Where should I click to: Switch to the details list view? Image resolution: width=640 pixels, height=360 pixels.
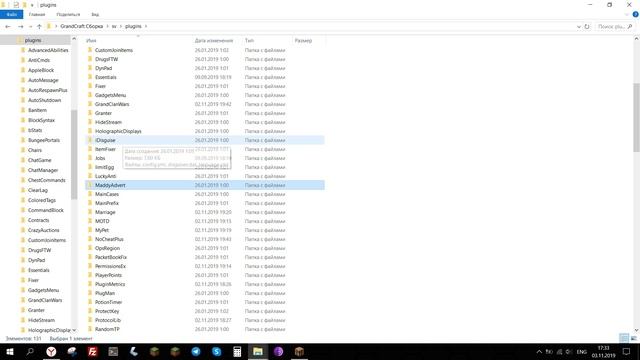pyautogui.click(x=624, y=338)
